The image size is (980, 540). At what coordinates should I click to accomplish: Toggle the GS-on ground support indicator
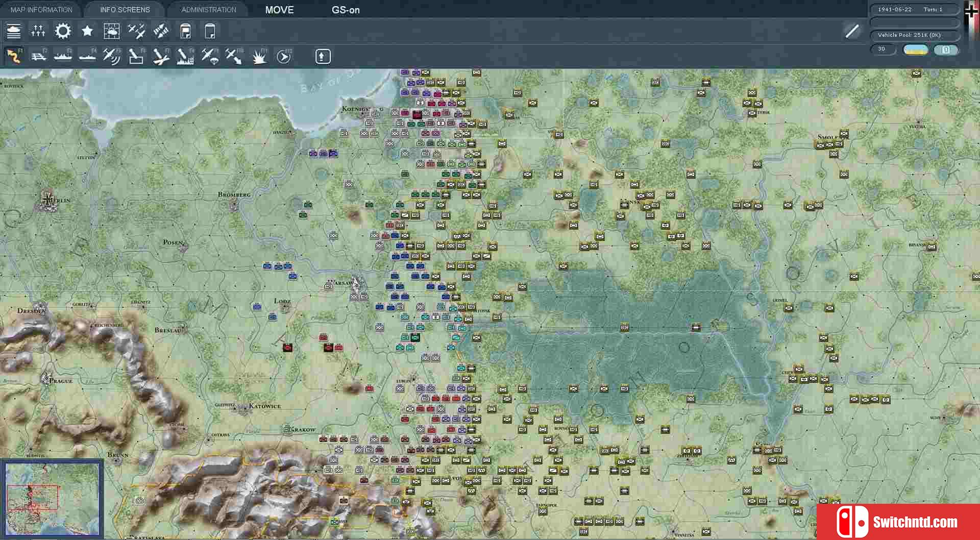(x=346, y=10)
